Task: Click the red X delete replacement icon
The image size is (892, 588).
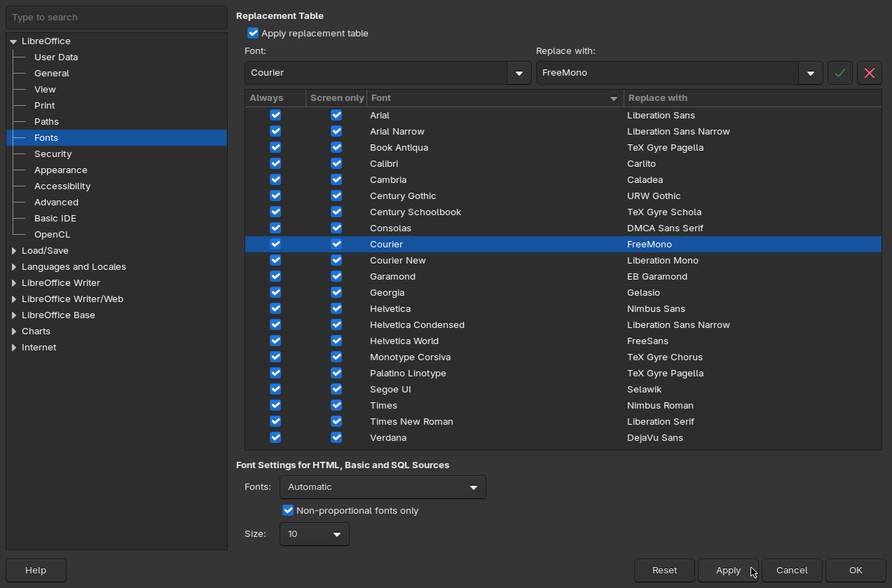Action: pyautogui.click(x=870, y=73)
